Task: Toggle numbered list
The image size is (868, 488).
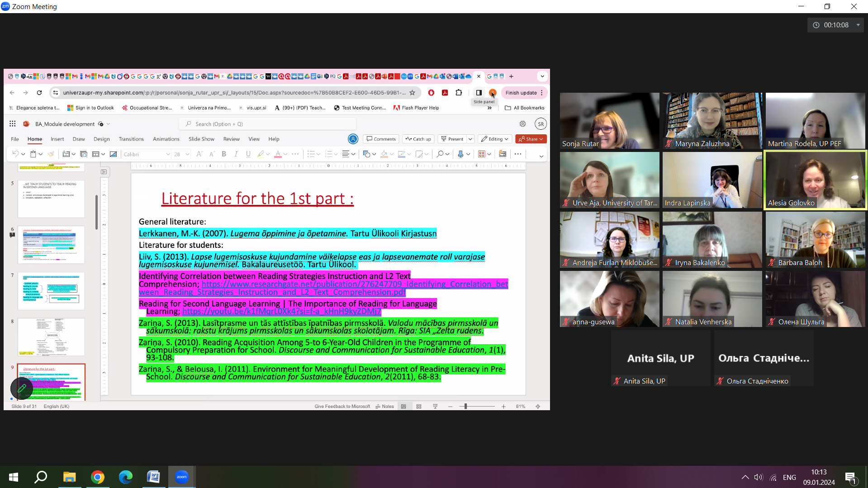Action: point(329,154)
